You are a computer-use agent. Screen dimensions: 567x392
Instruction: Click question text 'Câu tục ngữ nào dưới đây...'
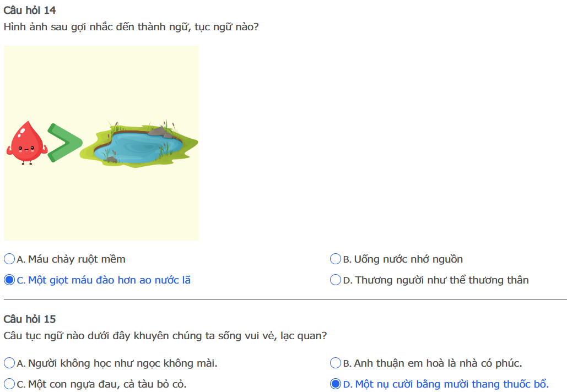[165, 335]
